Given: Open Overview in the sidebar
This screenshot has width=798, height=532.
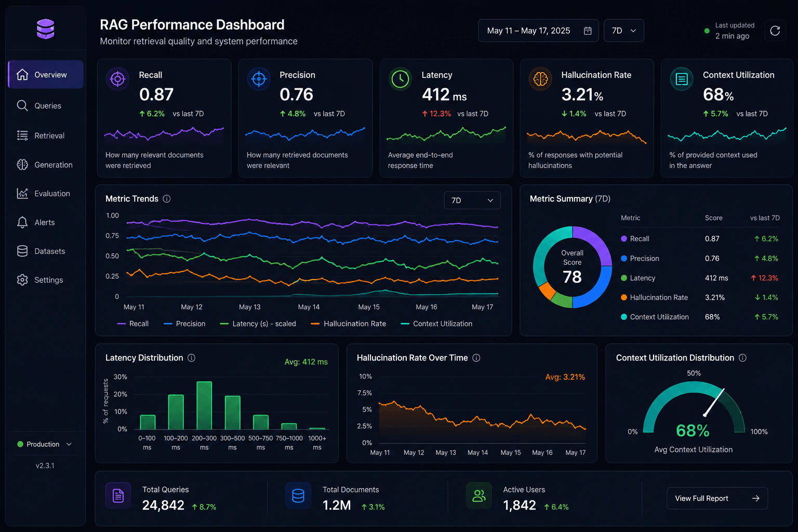Looking at the screenshot, I should click(46, 74).
